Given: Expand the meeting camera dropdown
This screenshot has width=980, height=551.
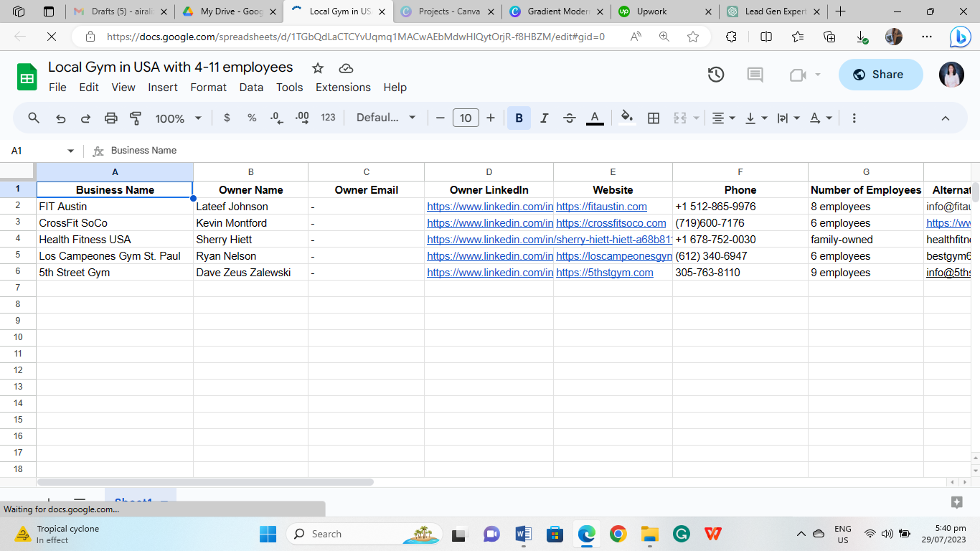Looking at the screenshot, I should pos(818,75).
